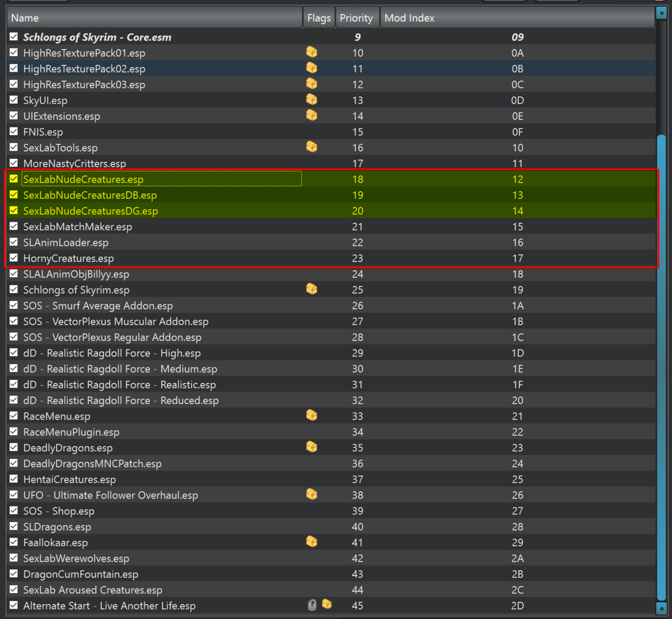This screenshot has width=672, height=619.
Task: Toggle the FNIS.esp checkbox
Action: click(x=14, y=131)
